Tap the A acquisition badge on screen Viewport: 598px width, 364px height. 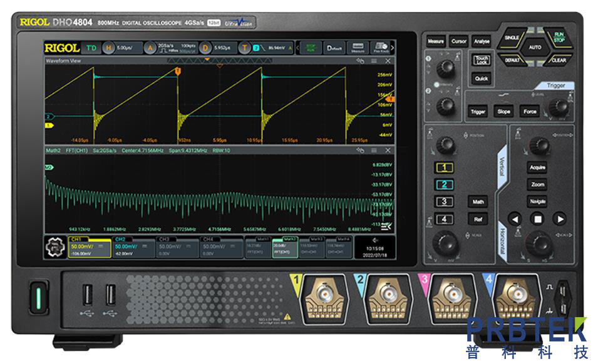pos(150,48)
